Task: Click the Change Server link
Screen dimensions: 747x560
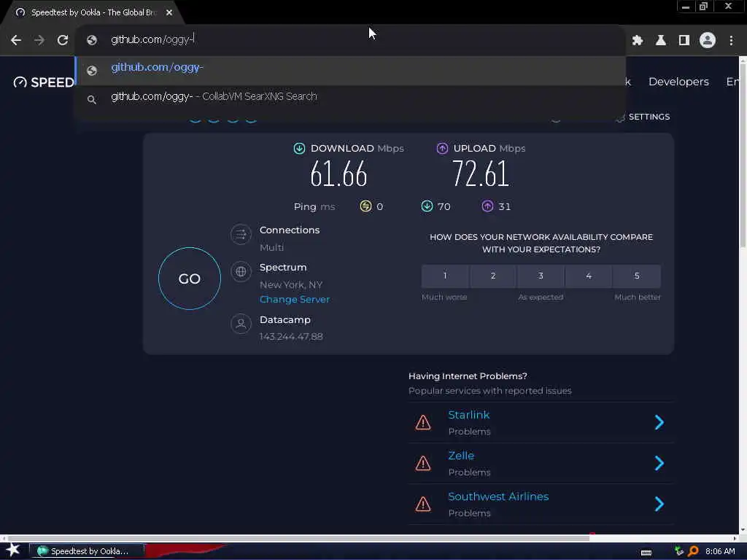Action: click(295, 300)
